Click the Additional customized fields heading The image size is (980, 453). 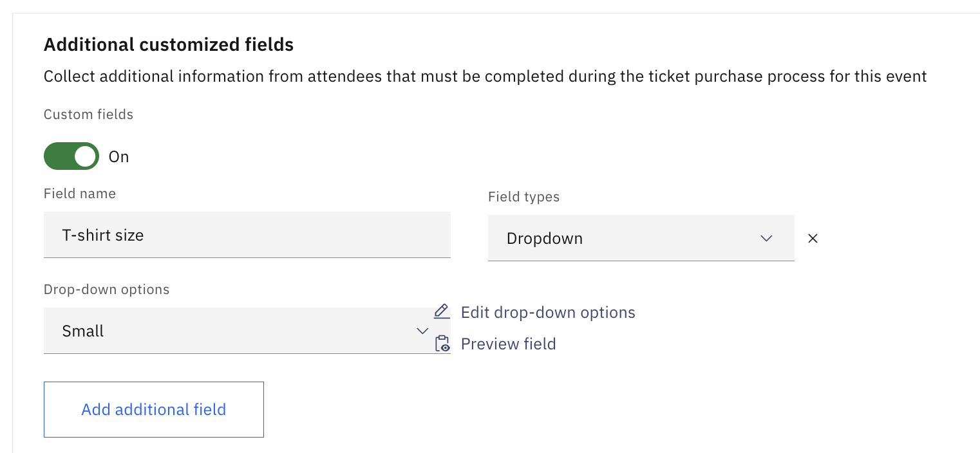[x=168, y=44]
